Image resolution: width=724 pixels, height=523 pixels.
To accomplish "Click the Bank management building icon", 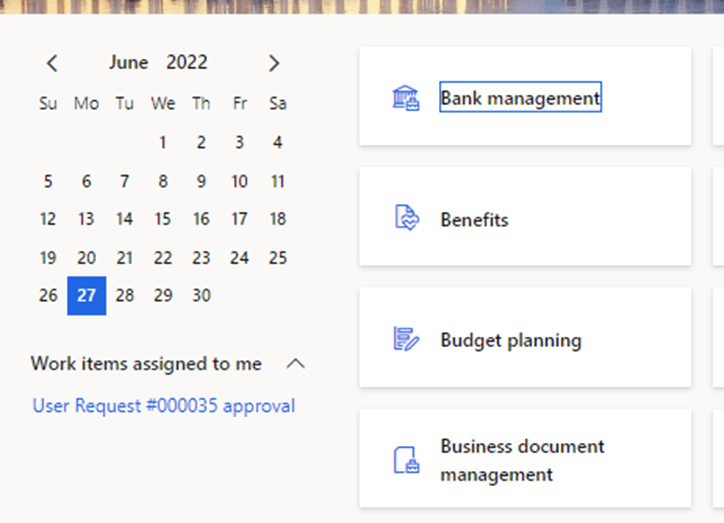I will 405,98.
